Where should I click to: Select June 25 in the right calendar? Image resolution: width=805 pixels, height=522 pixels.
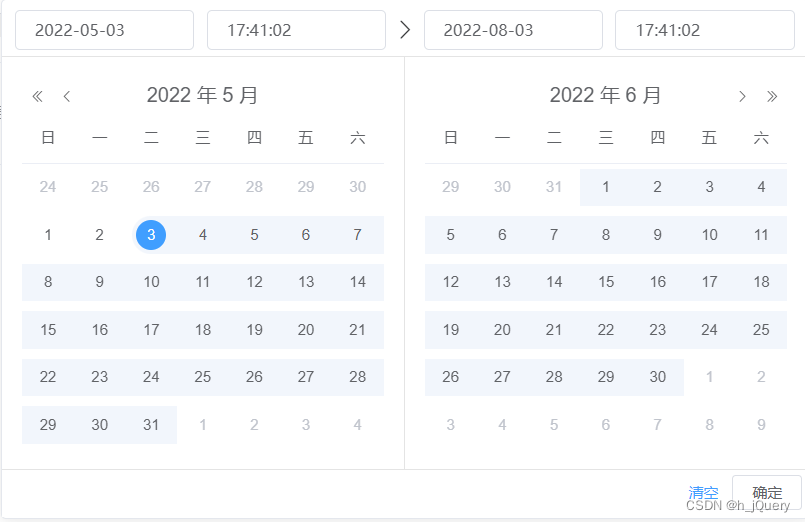coord(761,330)
